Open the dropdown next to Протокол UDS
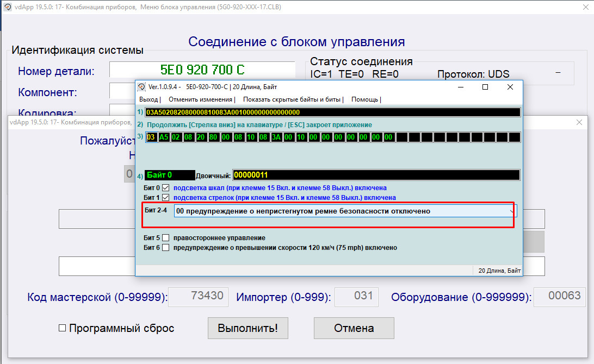Screen dimensions: 594x364 coord(559,72)
